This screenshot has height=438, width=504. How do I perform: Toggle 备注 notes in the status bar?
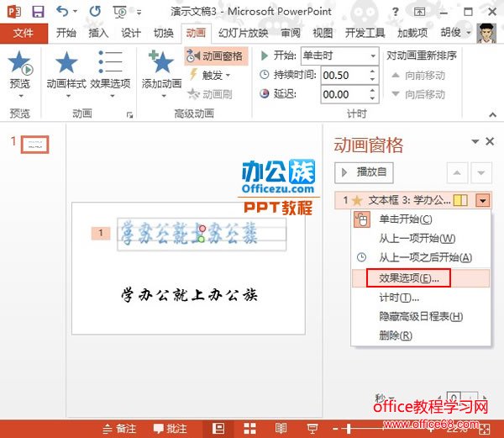pos(119,429)
